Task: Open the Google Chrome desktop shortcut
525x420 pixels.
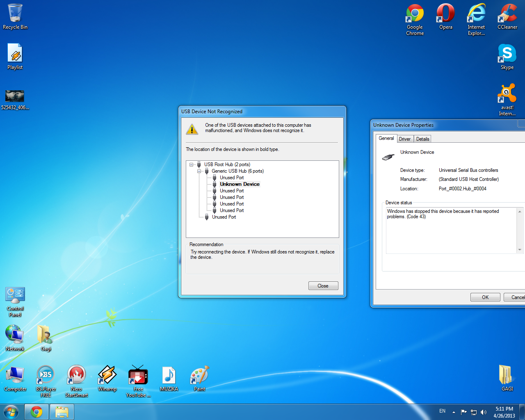Action: 415,14
